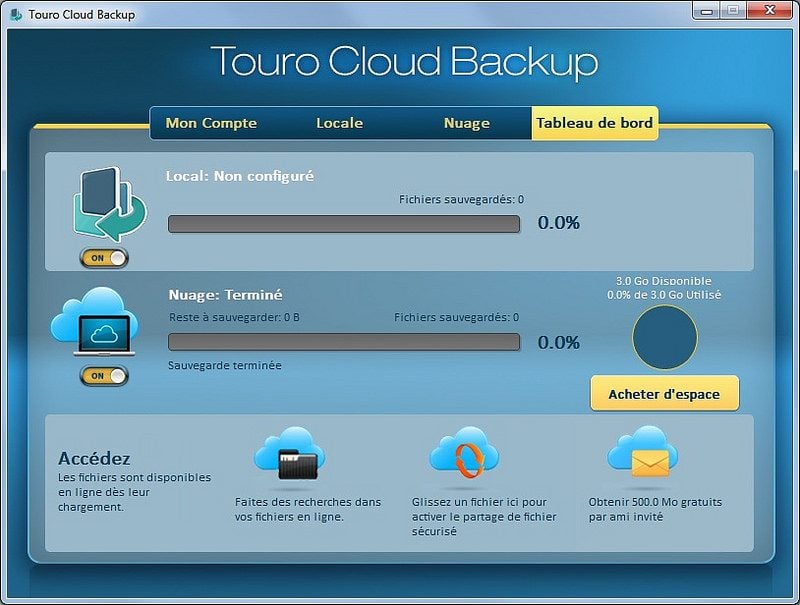Click the Local backup progress bar

[344, 224]
